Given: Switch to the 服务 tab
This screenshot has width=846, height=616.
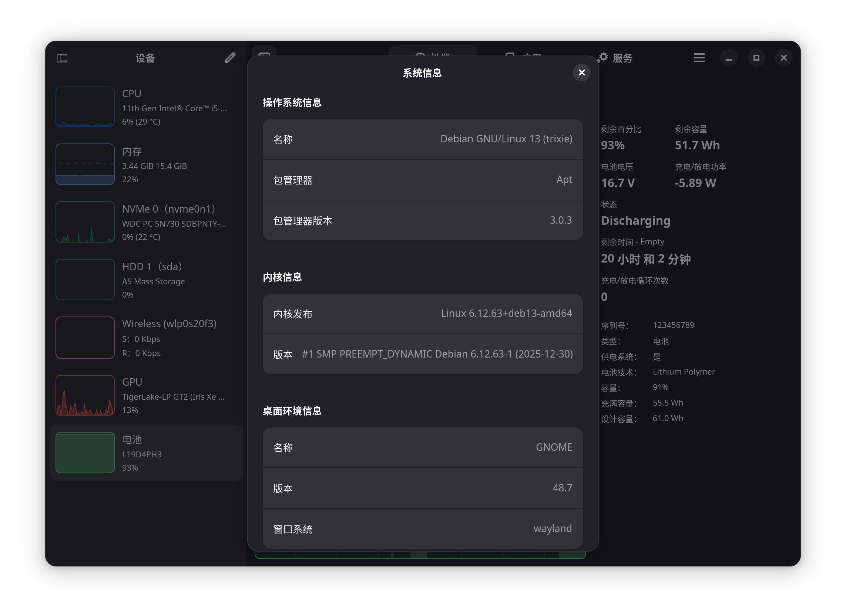Looking at the screenshot, I should [622, 58].
